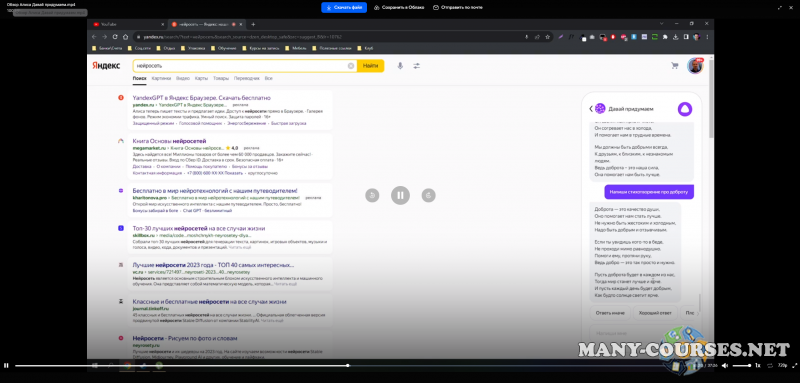Image resolution: width=800 pixels, height=383 pixels.
Task: Enter fullscreen from the bottom-right arrows icon
Action: coord(794,366)
